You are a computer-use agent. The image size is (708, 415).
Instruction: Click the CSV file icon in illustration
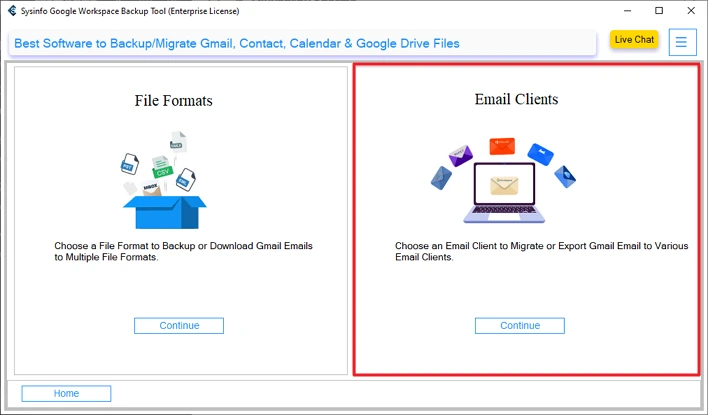coord(162,167)
